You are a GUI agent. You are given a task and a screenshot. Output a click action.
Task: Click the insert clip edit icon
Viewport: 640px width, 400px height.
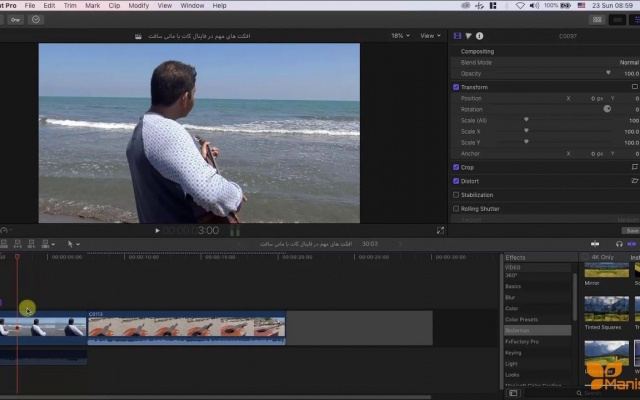(x=18, y=244)
